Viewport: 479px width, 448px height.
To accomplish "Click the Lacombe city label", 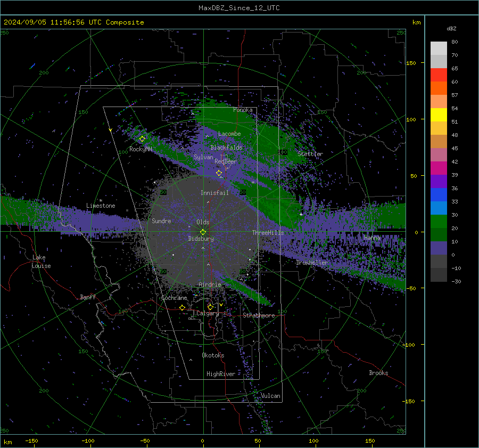I will point(229,134).
